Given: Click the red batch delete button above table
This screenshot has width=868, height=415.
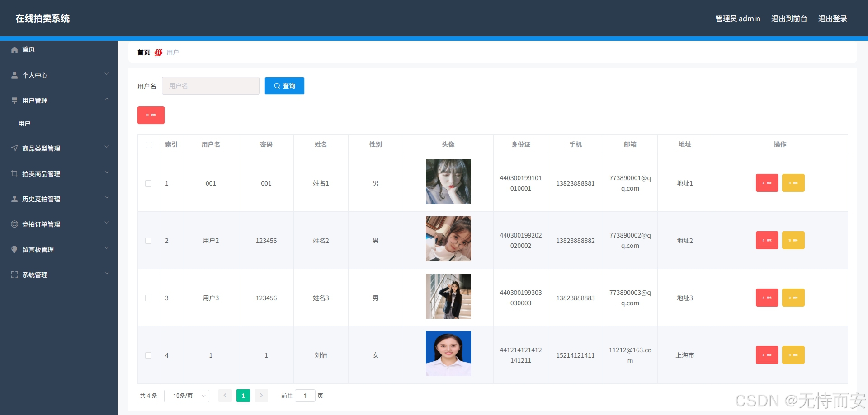Looking at the screenshot, I should pyautogui.click(x=151, y=115).
